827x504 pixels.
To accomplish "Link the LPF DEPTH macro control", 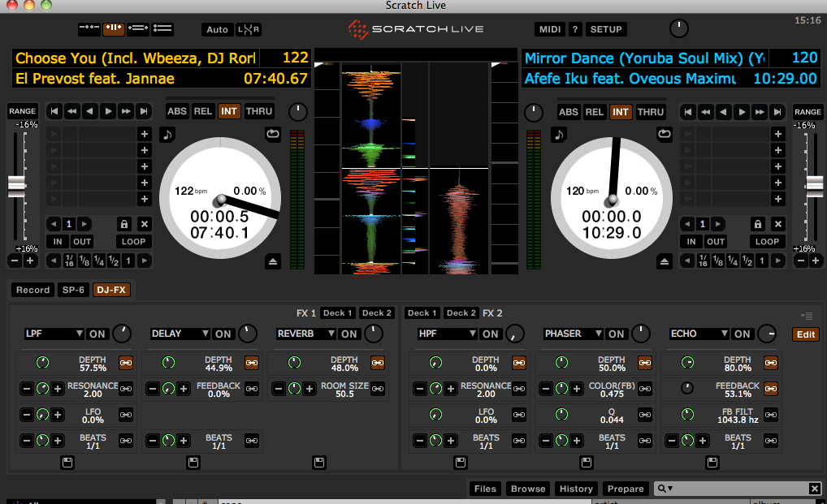I will point(126,363).
